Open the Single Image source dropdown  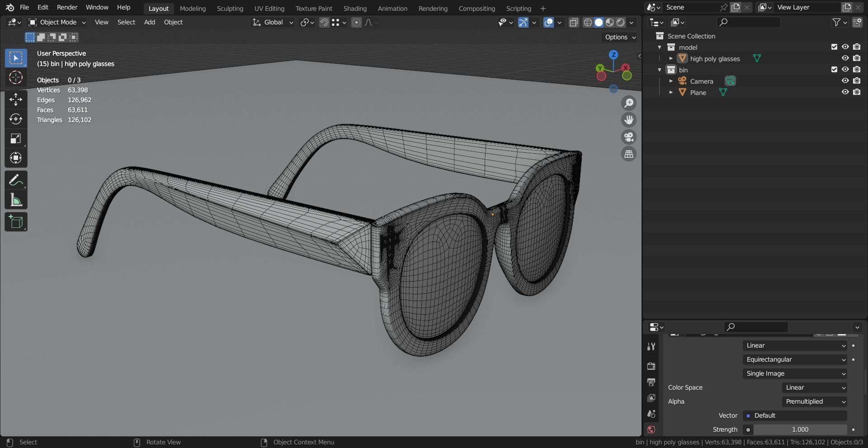pos(795,373)
